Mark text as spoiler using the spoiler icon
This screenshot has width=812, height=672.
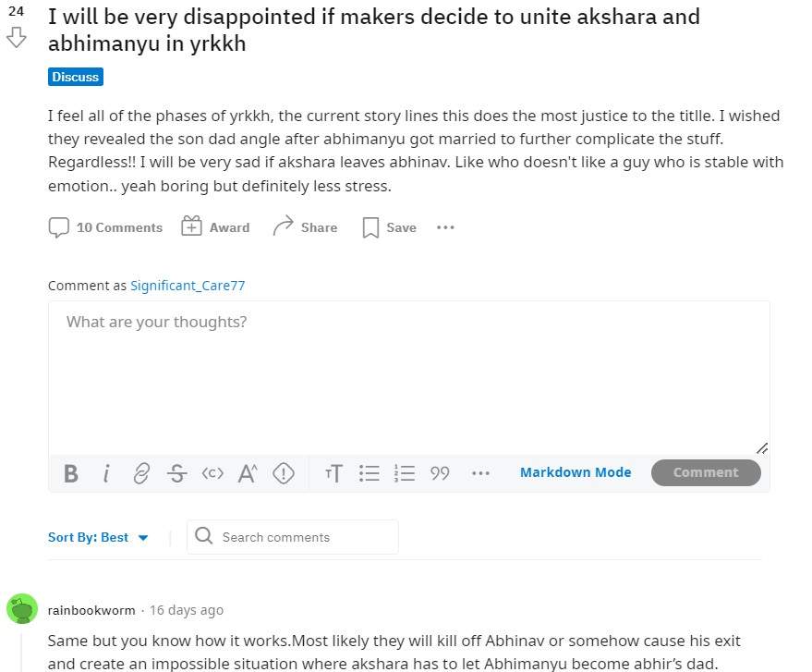[283, 473]
